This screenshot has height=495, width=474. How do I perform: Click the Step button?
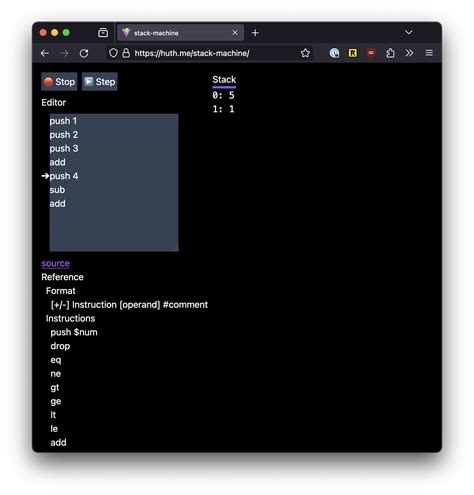[x=100, y=82]
